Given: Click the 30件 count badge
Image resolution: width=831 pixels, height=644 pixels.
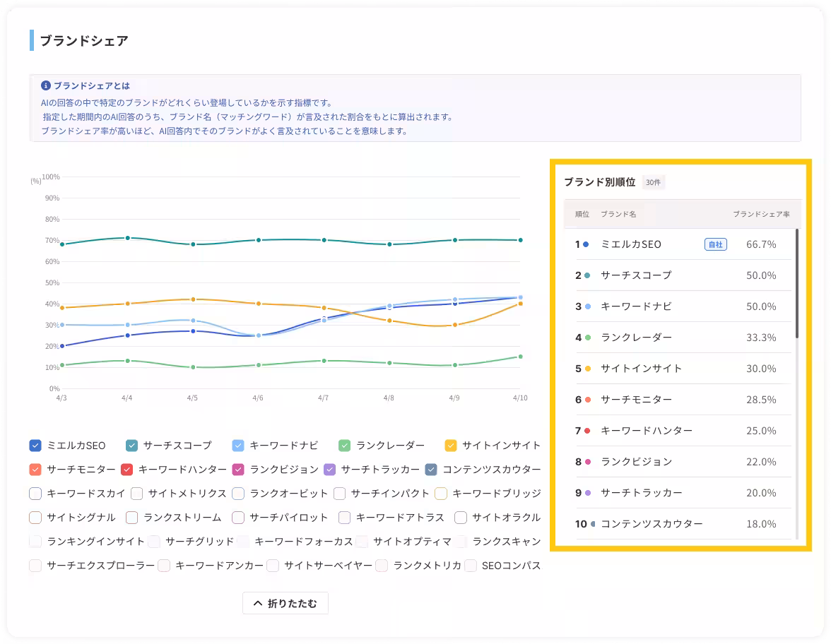Looking at the screenshot, I should pos(653,182).
